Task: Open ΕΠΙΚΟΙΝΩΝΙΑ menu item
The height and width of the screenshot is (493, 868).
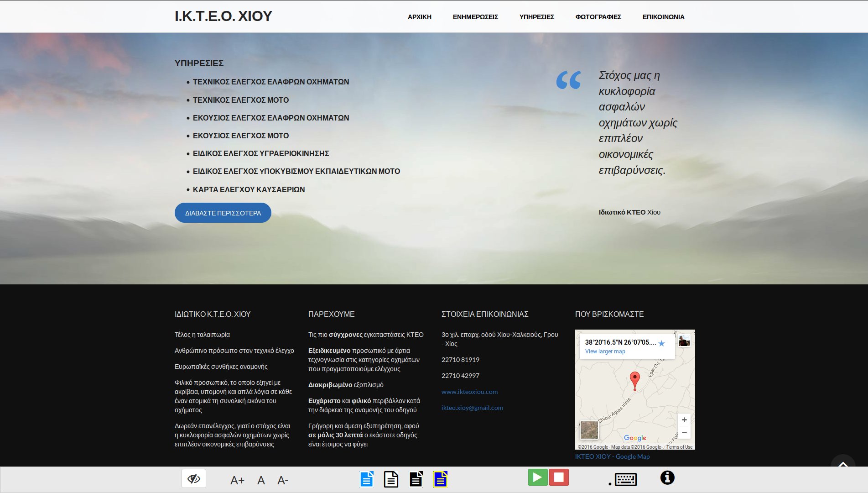Action: [664, 17]
